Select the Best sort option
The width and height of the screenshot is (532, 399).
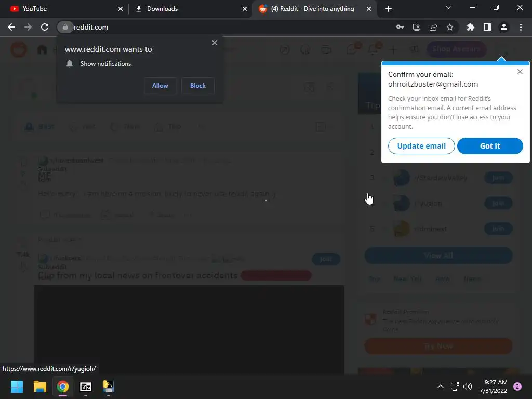39,127
